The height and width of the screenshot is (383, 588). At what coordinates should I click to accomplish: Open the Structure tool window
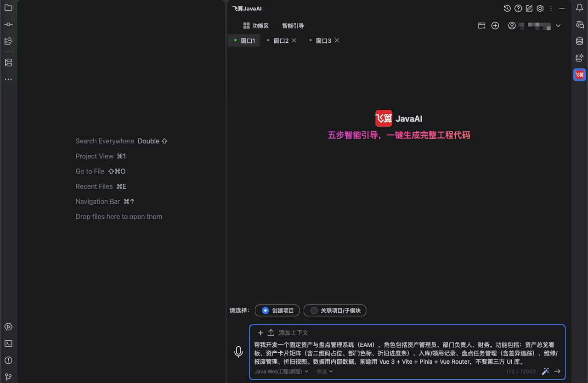tap(8, 62)
